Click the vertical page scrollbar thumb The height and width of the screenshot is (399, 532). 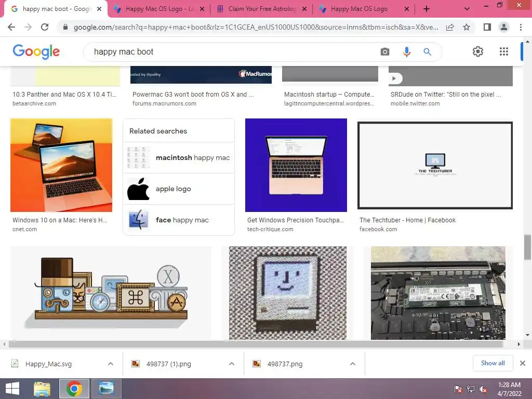coord(527,247)
